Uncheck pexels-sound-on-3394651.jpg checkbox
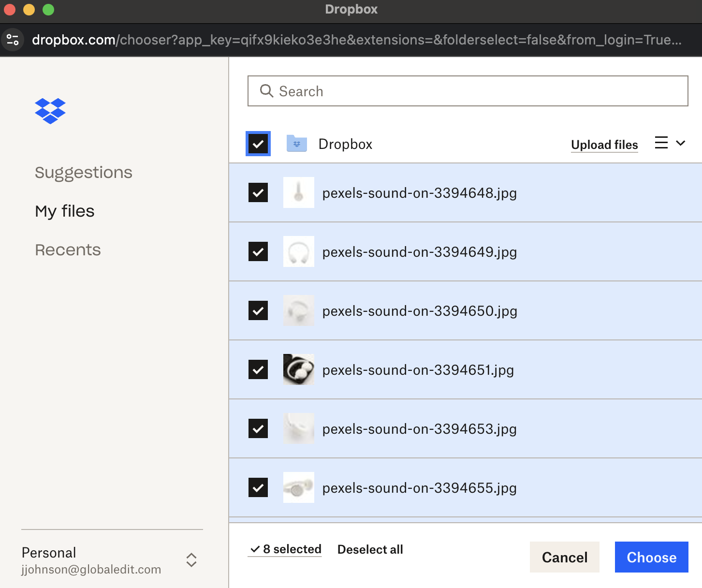The width and height of the screenshot is (702, 588). tap(258, 369)
